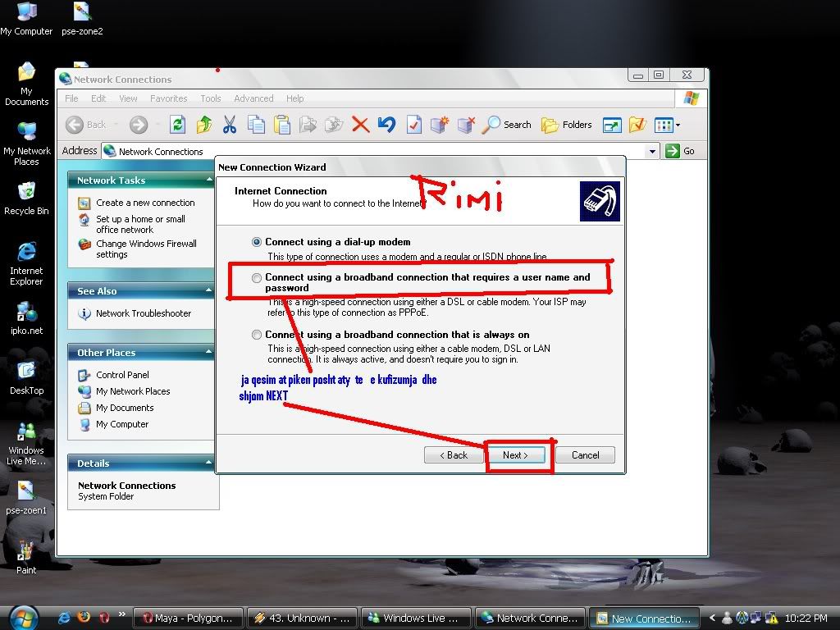The height and width of the screenshot is (630, 840).
Task: Click Cancel in New Connection Wizard
Action: click(x=585, y=455)
